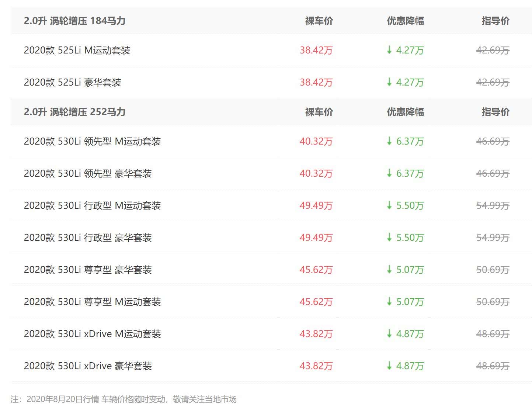
Task: Click 54.99万 guide price for 行政型 M运动套装
Action: click(x=493, y=205)
